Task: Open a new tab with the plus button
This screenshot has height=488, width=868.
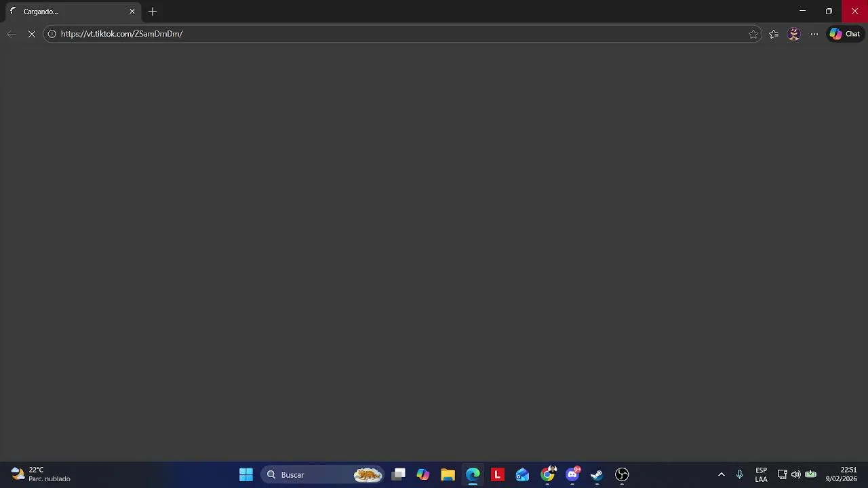Action: point(153,12)
